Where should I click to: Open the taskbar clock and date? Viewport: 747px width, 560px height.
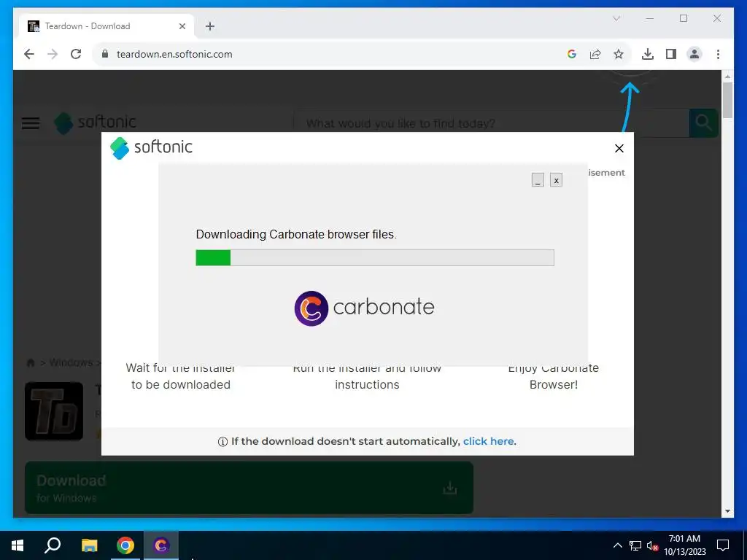[684, 545]
